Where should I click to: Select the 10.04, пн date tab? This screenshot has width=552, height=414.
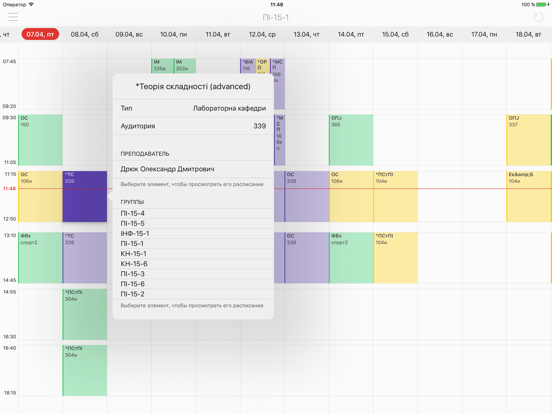tap(174, 34)
